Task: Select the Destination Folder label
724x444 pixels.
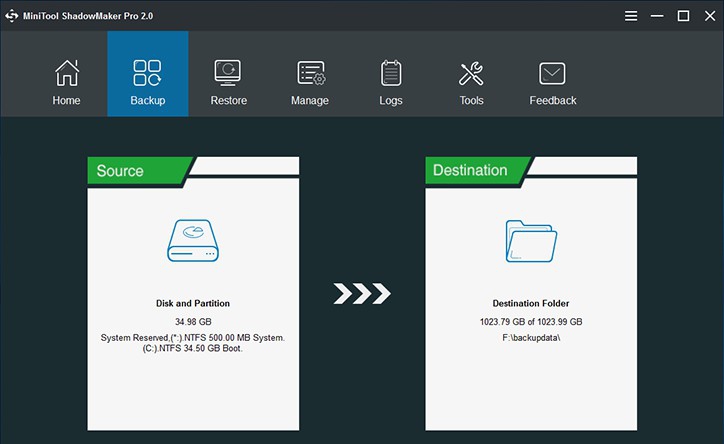Action: click(x=531, y=303)
